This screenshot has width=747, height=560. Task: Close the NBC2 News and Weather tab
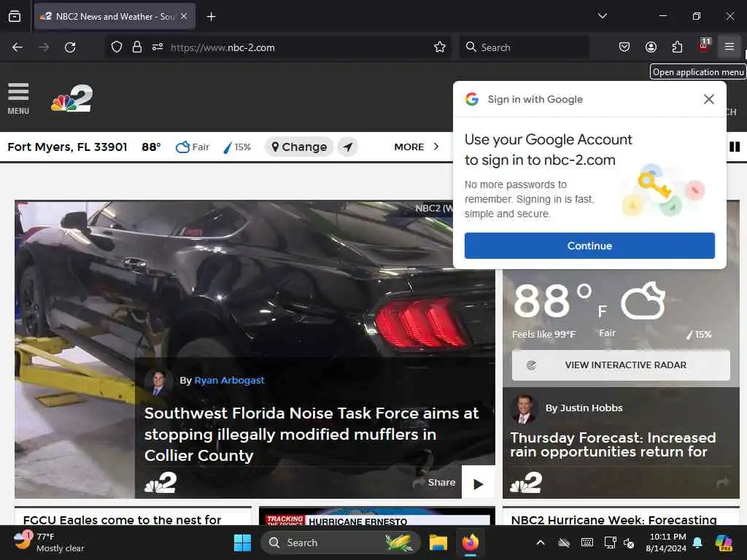coord(184,16)
